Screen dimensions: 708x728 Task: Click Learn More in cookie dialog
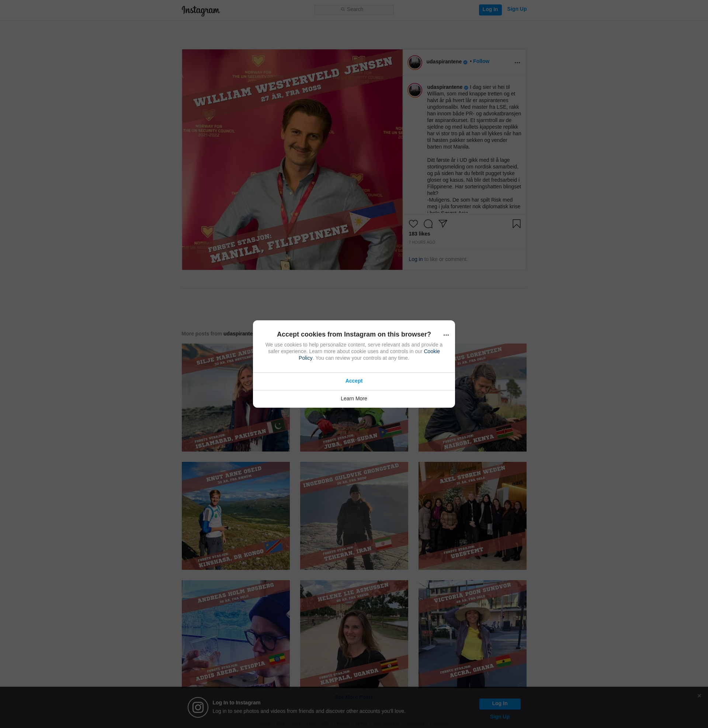[354, 399]
